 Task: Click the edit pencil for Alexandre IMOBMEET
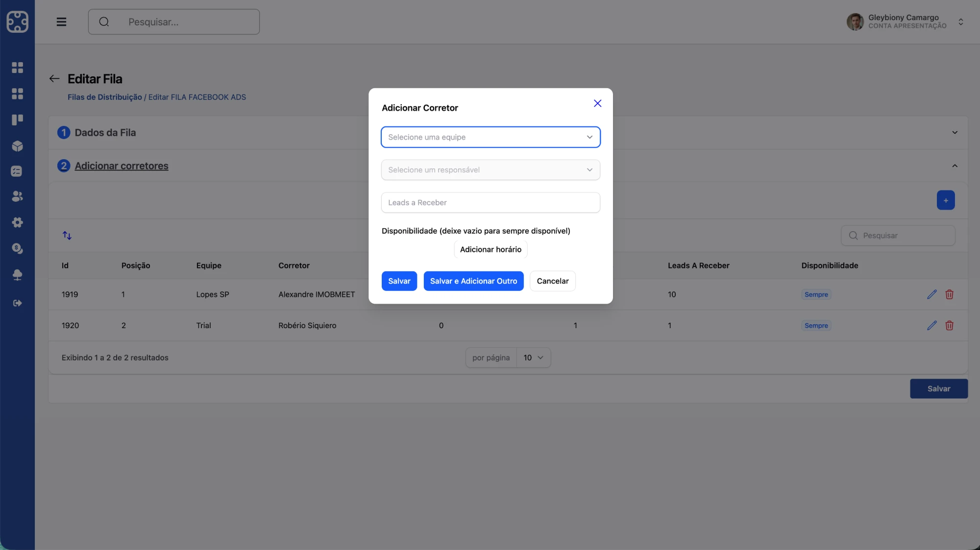pos(931,294)
